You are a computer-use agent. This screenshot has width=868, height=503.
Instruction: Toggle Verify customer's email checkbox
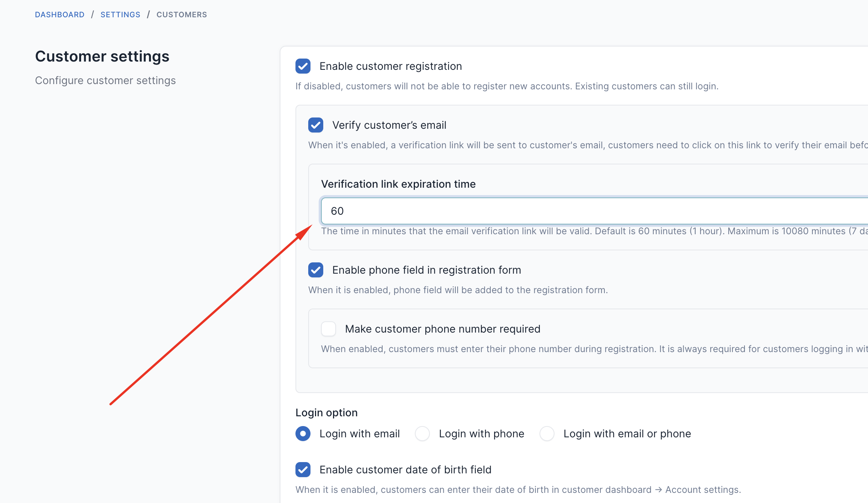pos(316,125)
